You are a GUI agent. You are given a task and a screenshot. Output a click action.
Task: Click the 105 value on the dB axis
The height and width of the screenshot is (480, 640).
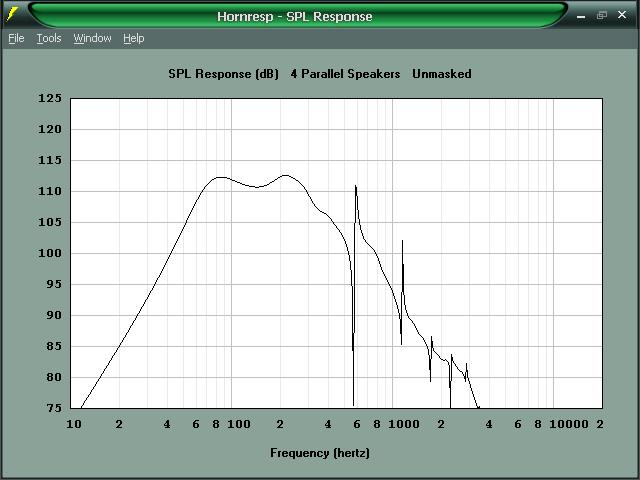tap(50, 222)
